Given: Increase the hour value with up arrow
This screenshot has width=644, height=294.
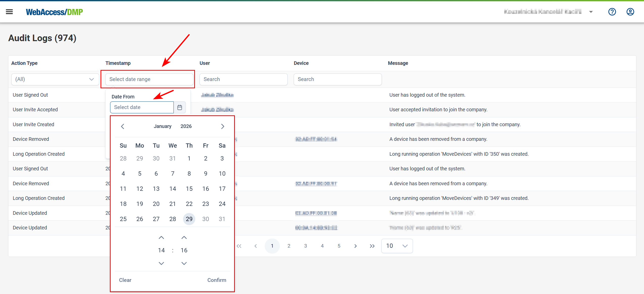Looking at the screenshot, I should point(161,237).
